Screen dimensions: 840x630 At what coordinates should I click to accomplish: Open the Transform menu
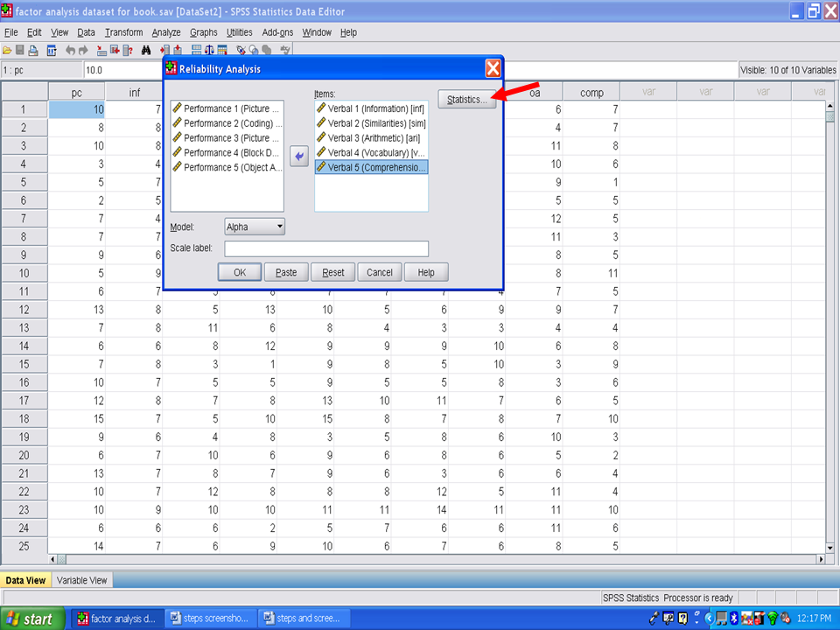click(123, 32)
